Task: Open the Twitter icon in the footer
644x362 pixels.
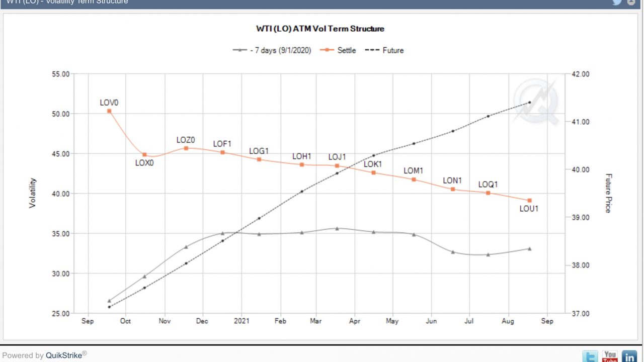Action: pos(590,356)
